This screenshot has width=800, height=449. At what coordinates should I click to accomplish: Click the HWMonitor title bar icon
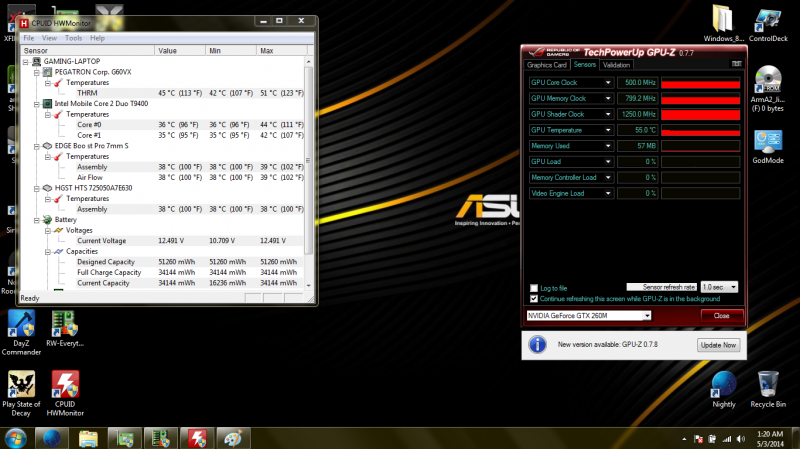pyautogui.click(x=24, y=23)
